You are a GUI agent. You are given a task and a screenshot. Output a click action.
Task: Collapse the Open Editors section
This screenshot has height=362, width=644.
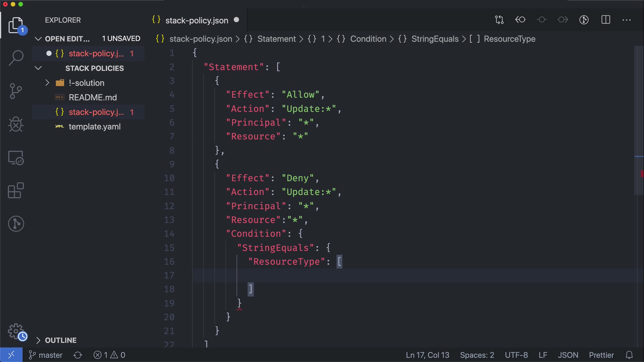coord(38,39)
